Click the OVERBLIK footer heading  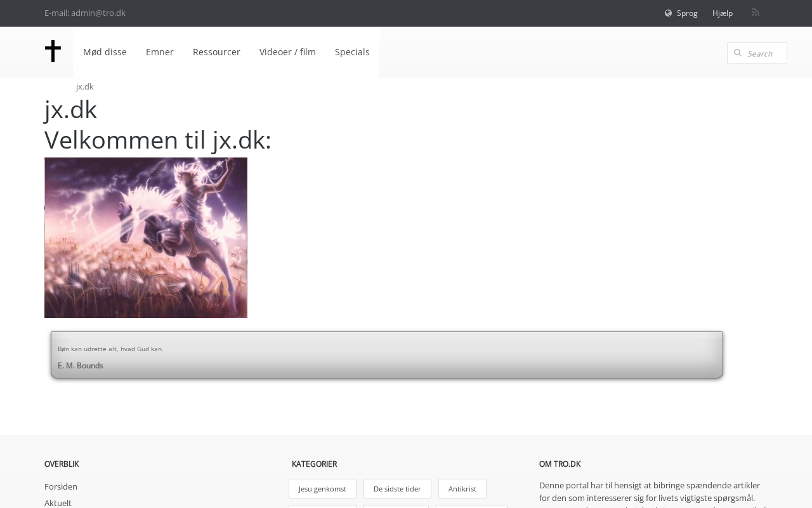[62, 464]
